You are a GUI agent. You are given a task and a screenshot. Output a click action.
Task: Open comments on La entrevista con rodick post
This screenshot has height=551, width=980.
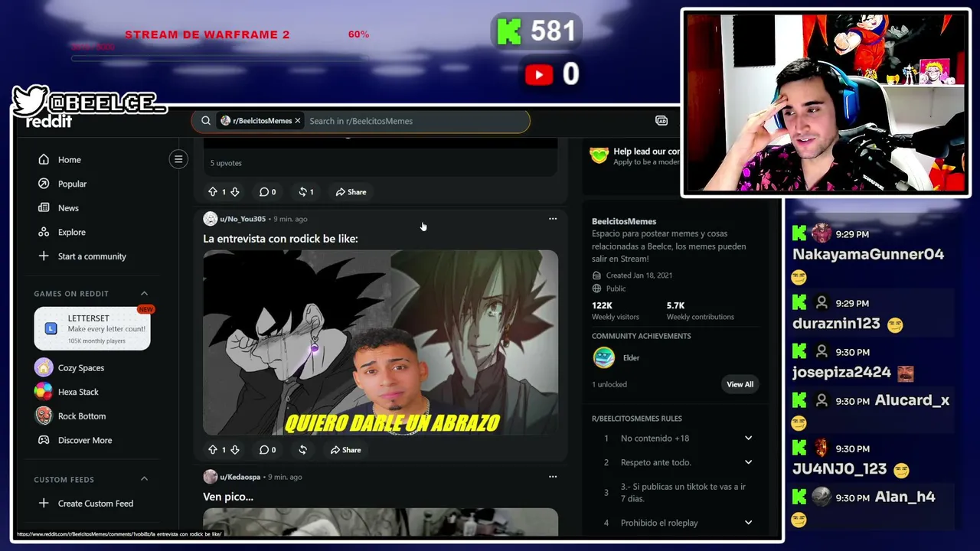coord(267,450)
